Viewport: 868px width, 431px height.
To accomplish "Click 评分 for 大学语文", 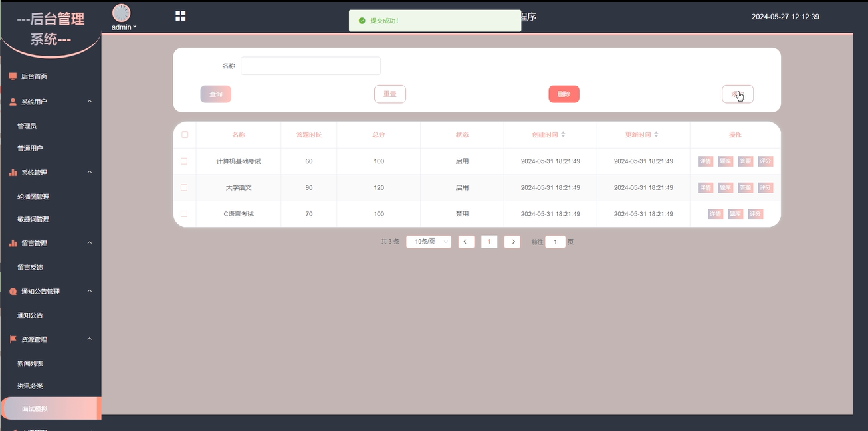I will coord(766,187).
